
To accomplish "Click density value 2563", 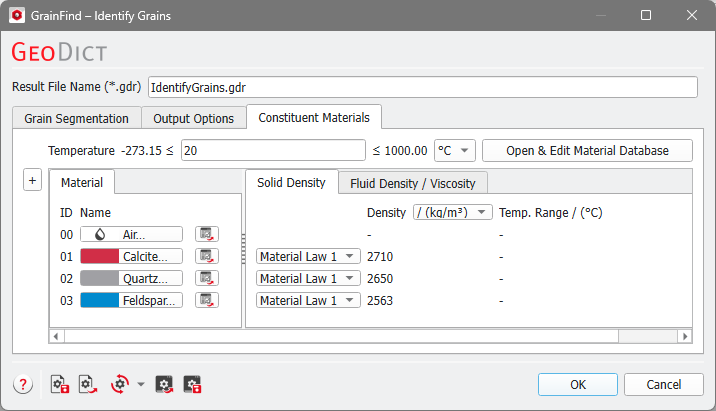I will point(380,300).
